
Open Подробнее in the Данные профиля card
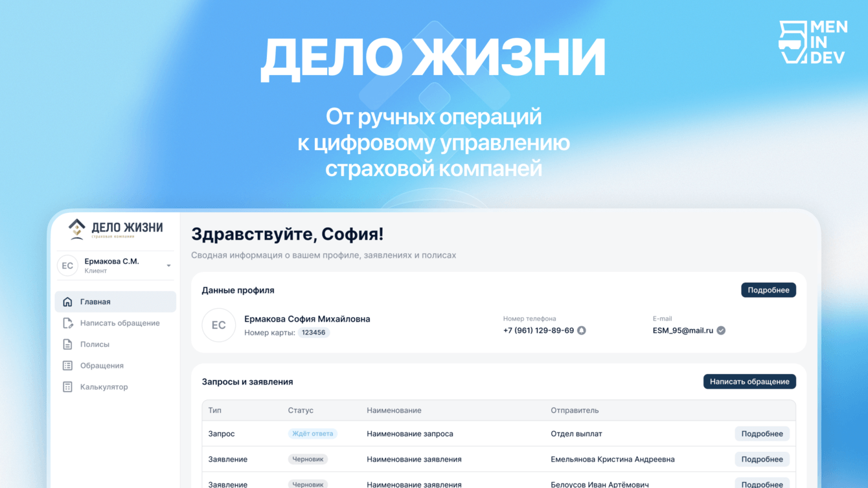768,289
